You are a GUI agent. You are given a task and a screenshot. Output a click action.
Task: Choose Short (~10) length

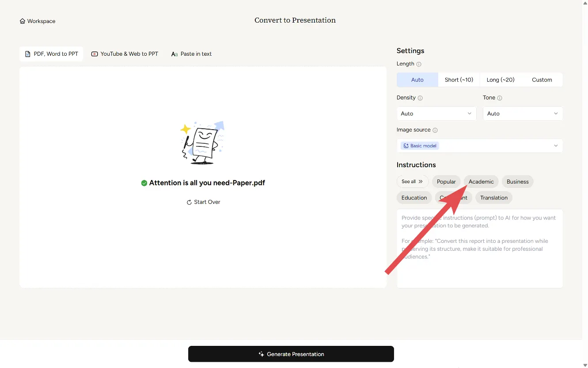(x=459, y=80)
